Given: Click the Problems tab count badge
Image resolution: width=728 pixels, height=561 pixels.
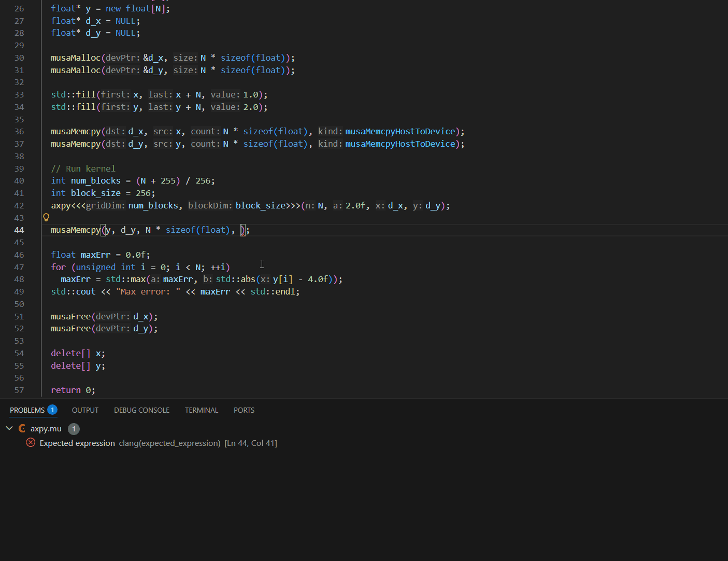Looking at the screenshot, I should click(x=52, y=410).
